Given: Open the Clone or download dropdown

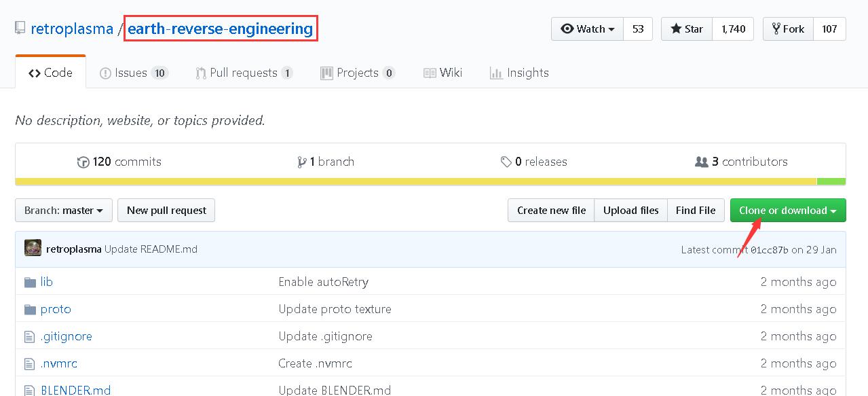Looking at the screenshot, I should point(787,211).
